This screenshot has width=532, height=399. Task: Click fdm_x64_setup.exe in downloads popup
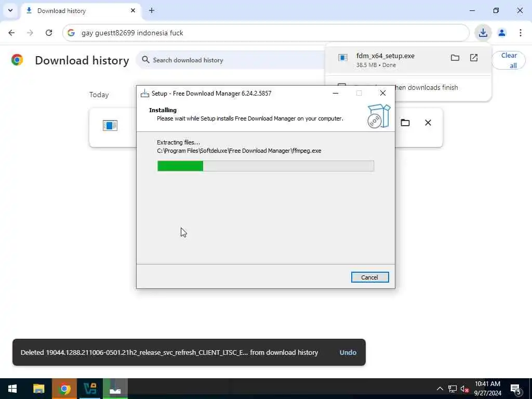click(385, 56)
